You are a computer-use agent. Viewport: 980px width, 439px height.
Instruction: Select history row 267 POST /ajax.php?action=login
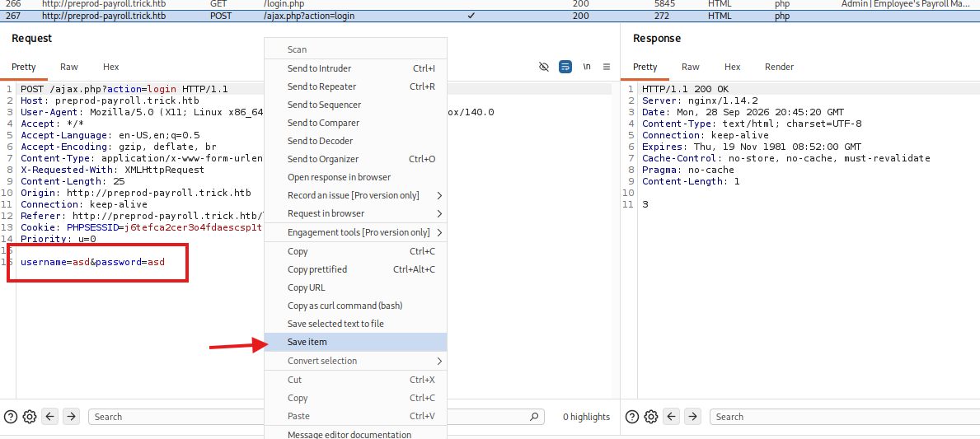pyautogui.click(x=490, y=16)
